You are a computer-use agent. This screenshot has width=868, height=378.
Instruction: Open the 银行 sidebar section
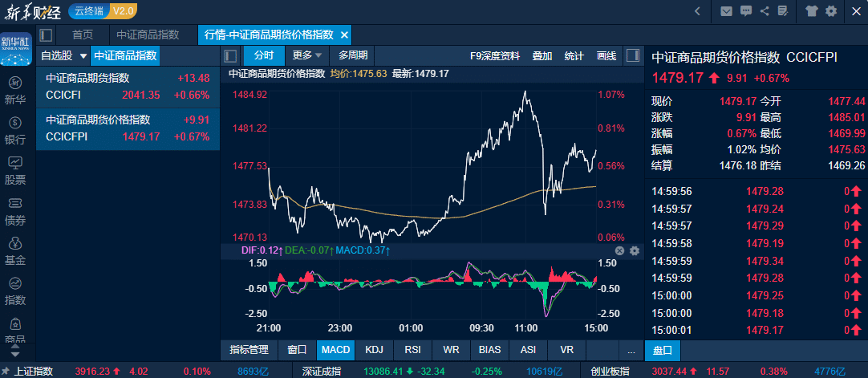click(x=15, y=130)
